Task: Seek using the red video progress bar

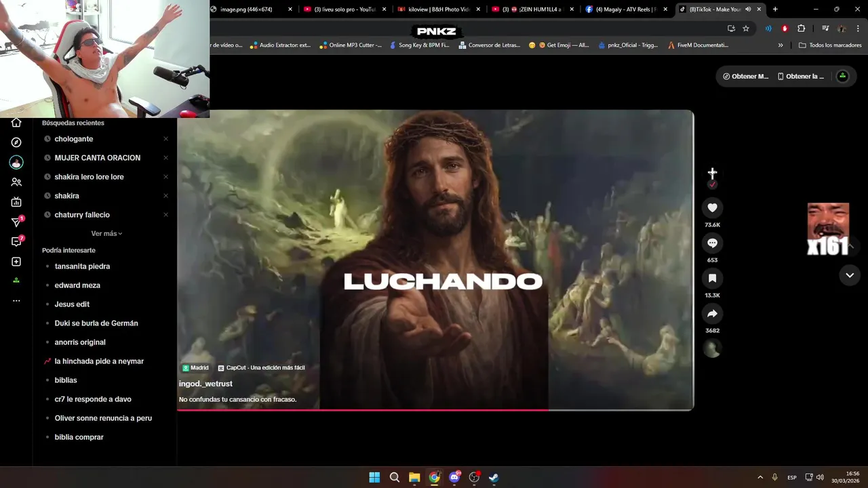Action: tap(435, 409)
